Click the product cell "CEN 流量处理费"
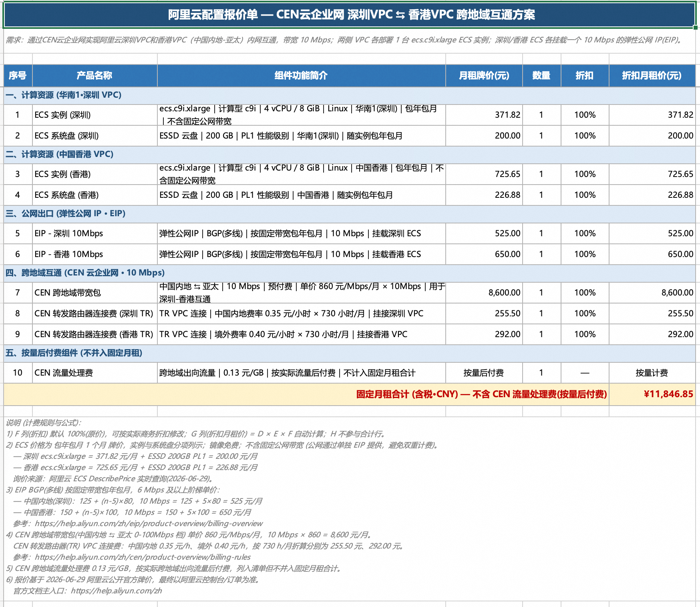This screenshot has width=700, height=607. pos(95,373)
